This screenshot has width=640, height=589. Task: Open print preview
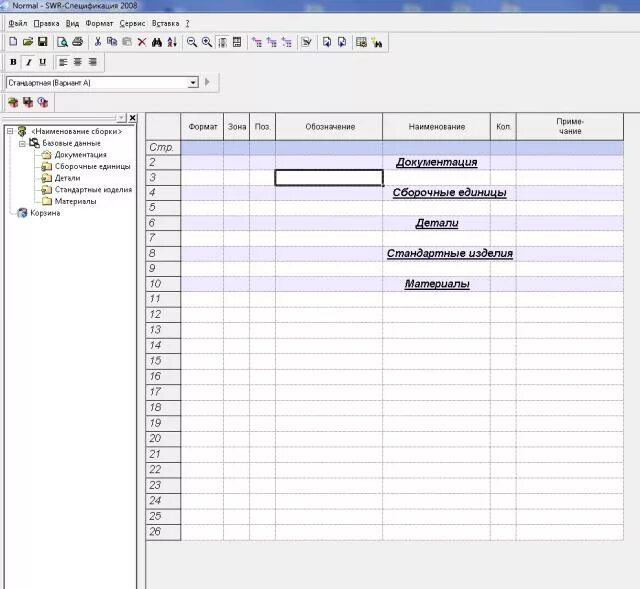pyautogui.click(x=62, y=42)
